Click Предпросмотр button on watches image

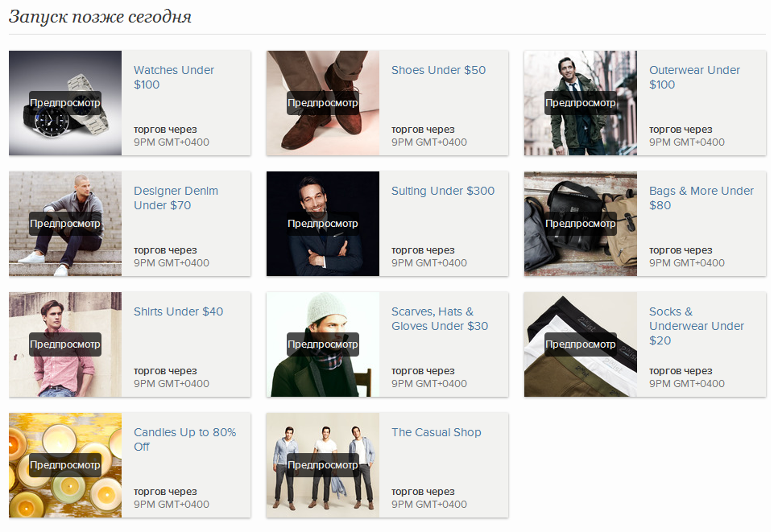pyautogui.click(x=65, y=103)
